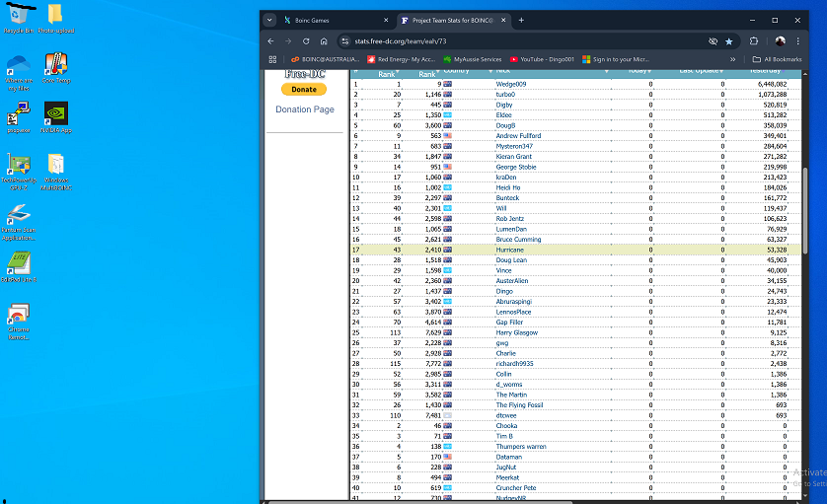This screenshot has width=827, height=504.
Task: Launch the Chrome Remote Desktop shortcut
Action: pyautogui.click(x=19, y=322)
